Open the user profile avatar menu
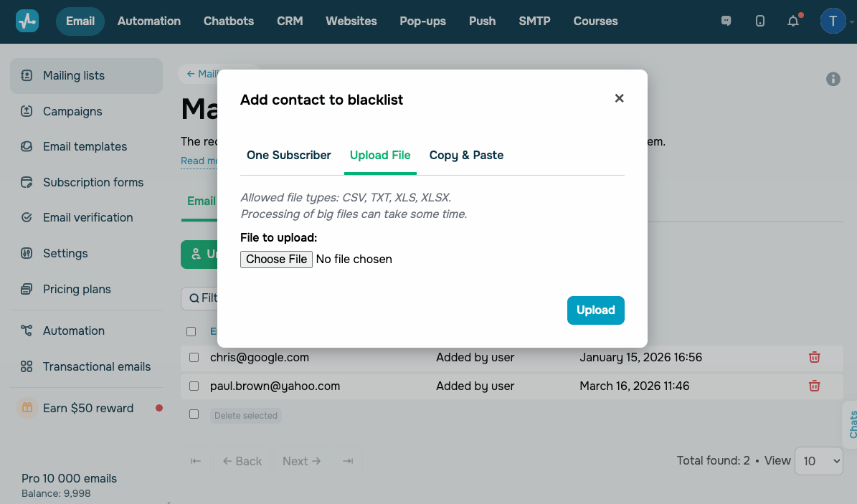This screenshot has width=857, height=504. point(833,21)
